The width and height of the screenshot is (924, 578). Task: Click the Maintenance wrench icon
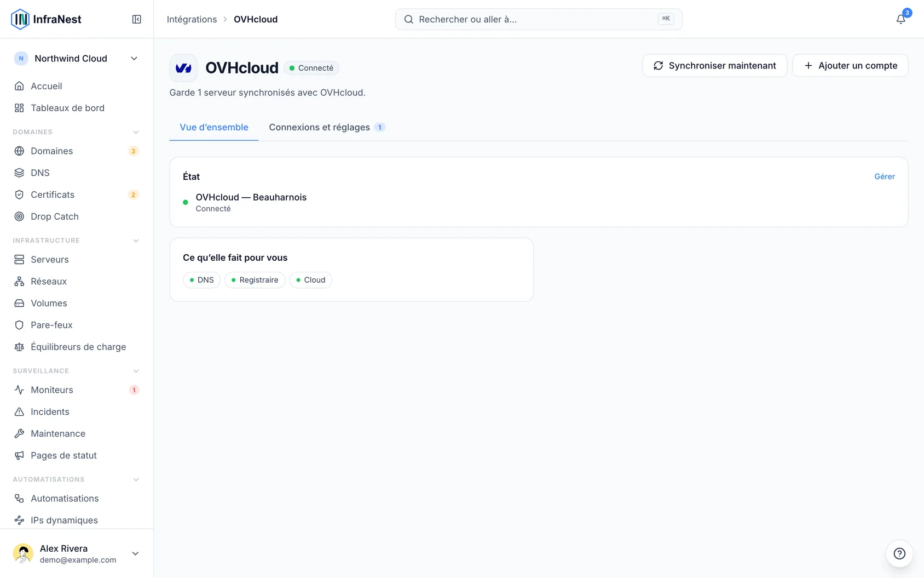coord(19,433)
